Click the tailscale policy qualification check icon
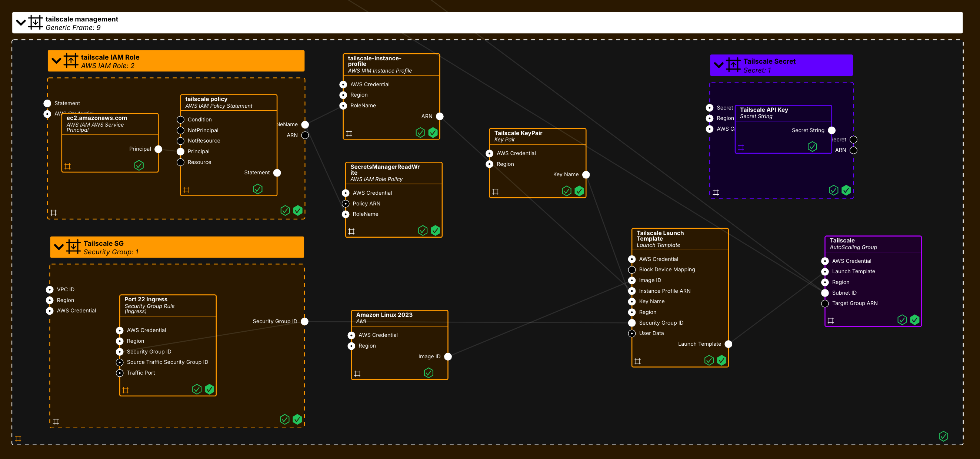 (258, 189)
